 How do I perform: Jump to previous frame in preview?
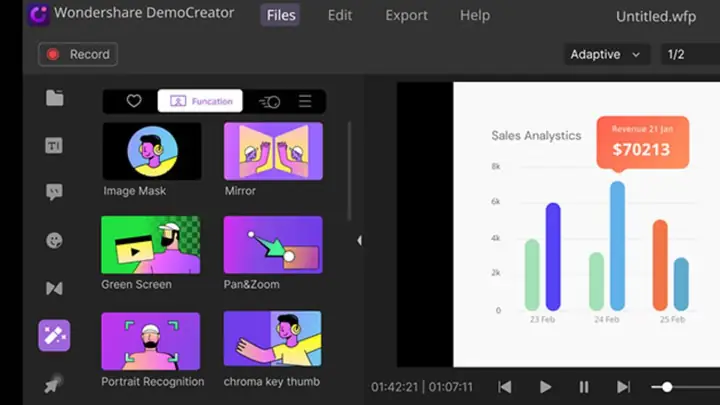coord(505,387)
